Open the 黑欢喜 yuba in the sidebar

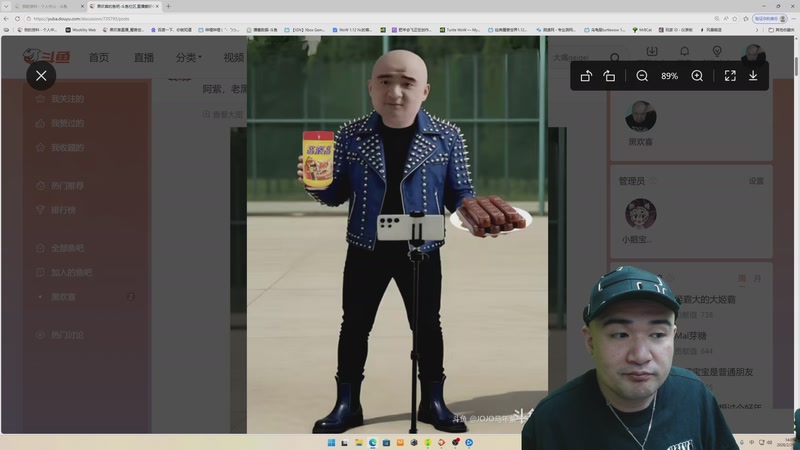pyautogui.click(x=63, y=297)
